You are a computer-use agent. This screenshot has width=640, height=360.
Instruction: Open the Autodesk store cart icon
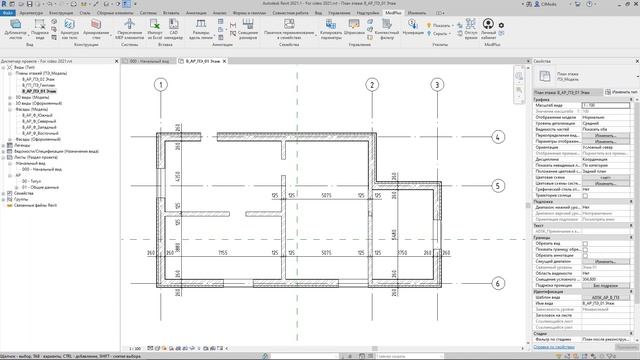(578, 4)
